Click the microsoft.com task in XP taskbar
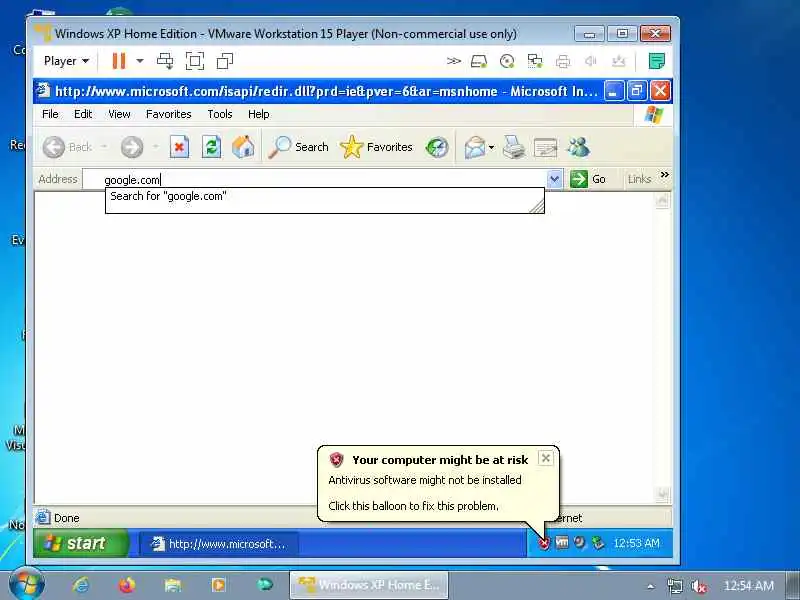Screen dimensions: 800x600 click(219, 544)
